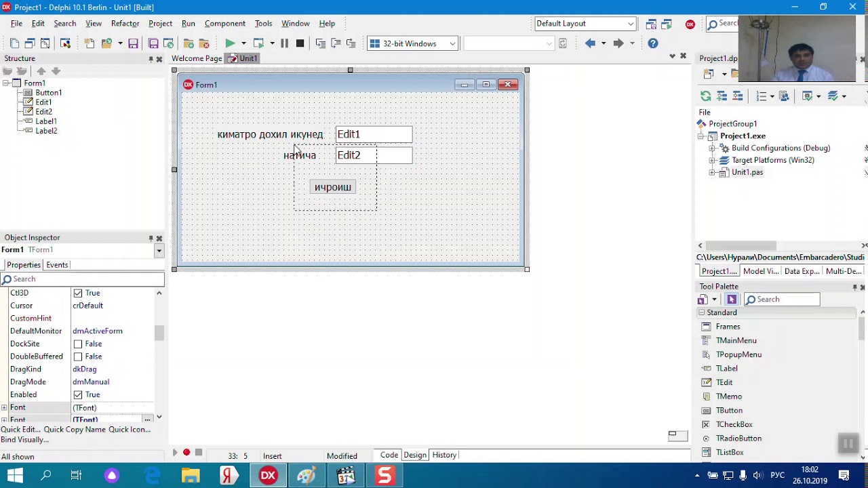868x488 pixels.
Task: Click the Edit1 field on the form
Action: 374,134
